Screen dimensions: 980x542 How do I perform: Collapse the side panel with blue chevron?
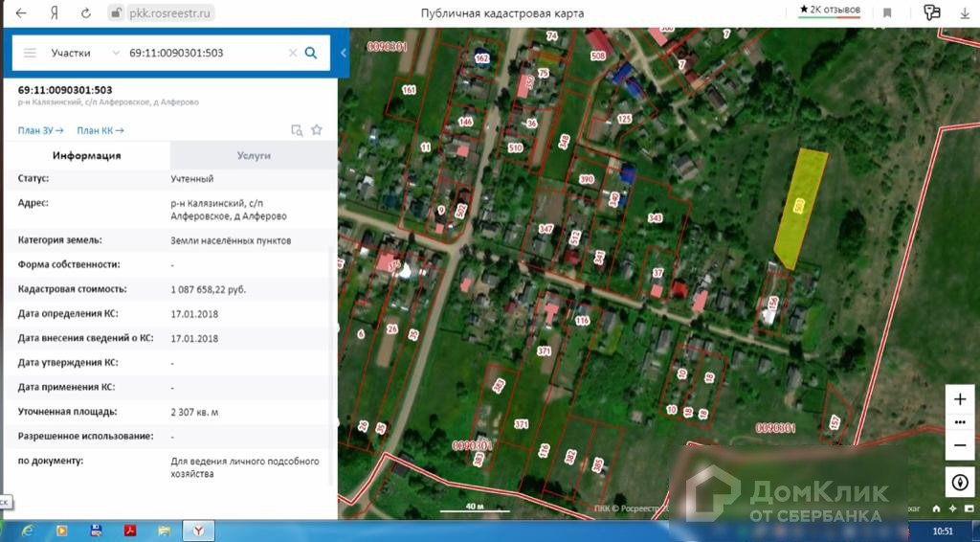point(344,53)
